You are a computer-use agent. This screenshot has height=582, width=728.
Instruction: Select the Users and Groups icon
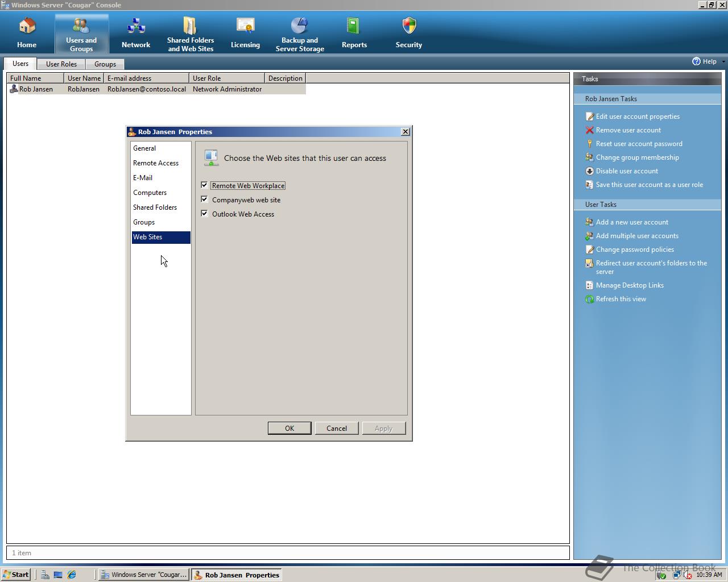(81, 26)
